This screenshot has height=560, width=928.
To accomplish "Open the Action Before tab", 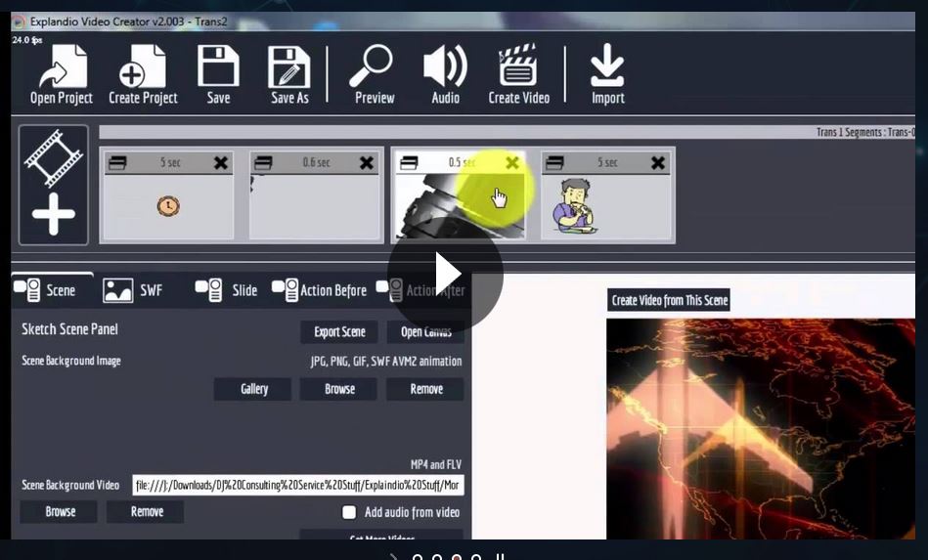I will (x=319, y=290).
